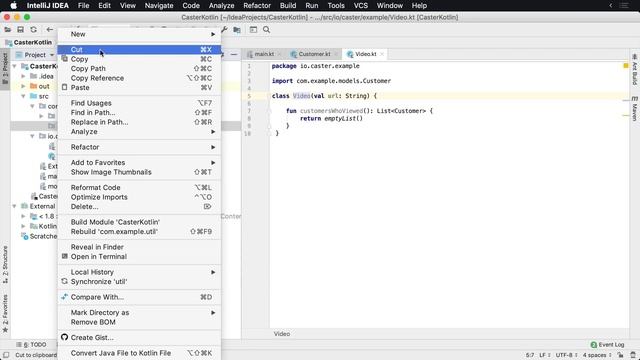Toggle the Favorites tool window
This screenshot has width=640, height=360.
pyautogui.click(x=5, y=313)
